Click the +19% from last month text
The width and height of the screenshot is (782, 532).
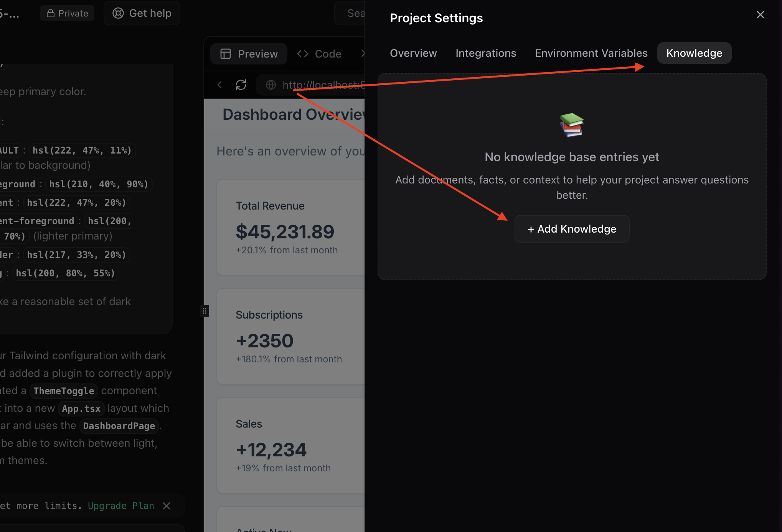click(283, 468)
